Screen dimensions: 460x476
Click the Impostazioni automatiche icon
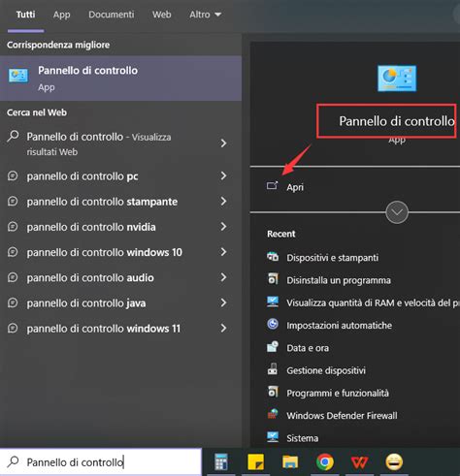coord(273,324)
